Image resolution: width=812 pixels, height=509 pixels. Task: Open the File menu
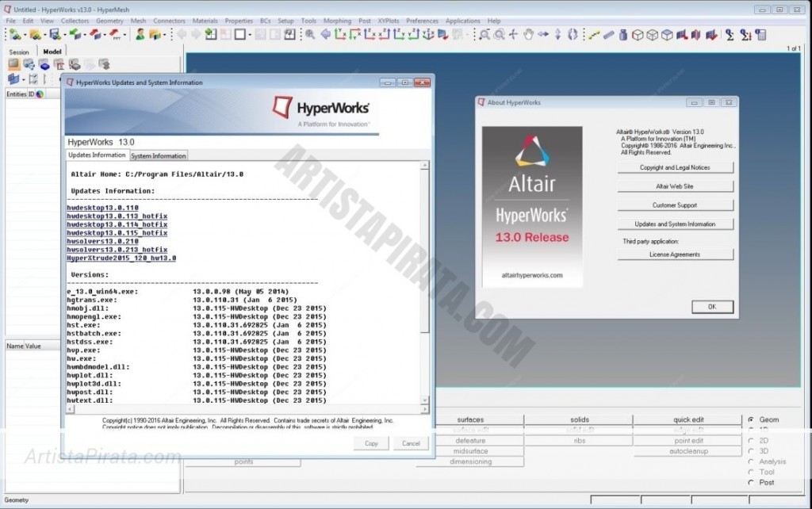[x=11, y=21]
